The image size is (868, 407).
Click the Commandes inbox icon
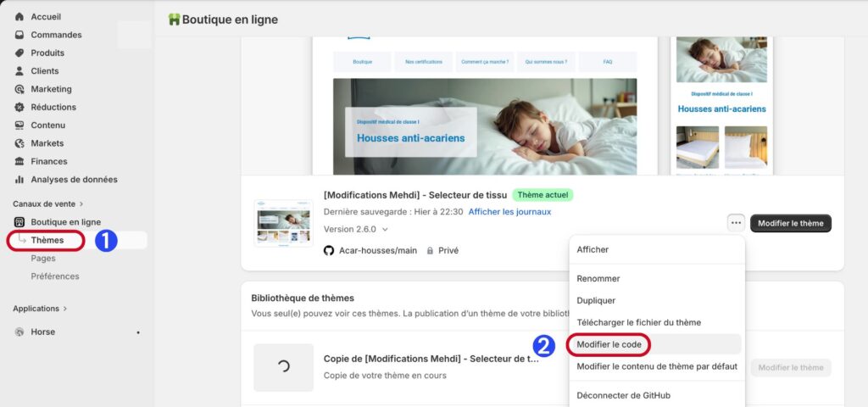coord(19,35)
